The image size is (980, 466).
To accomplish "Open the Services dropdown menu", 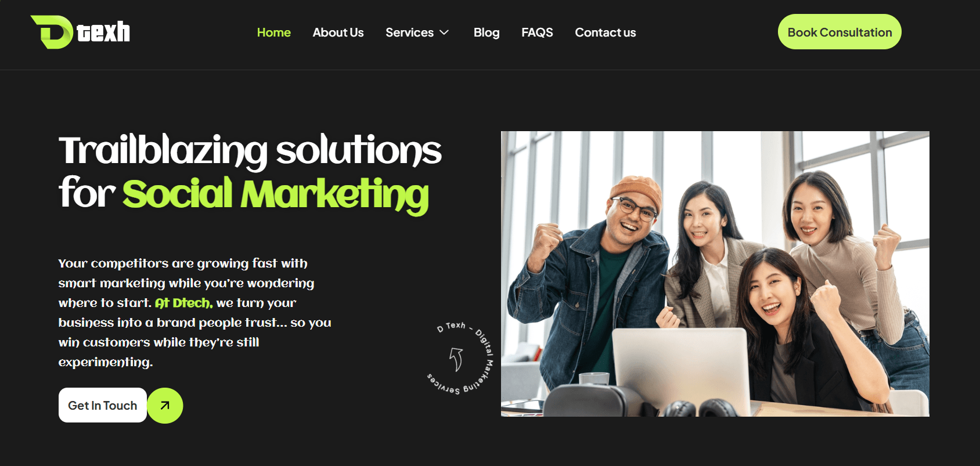I will [x=417, y=32].
